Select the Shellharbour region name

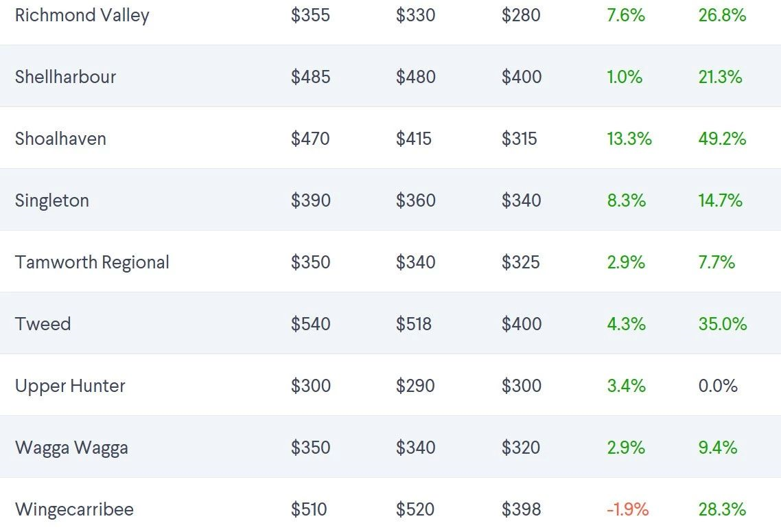pyautogui.click(x=65, y=77)
